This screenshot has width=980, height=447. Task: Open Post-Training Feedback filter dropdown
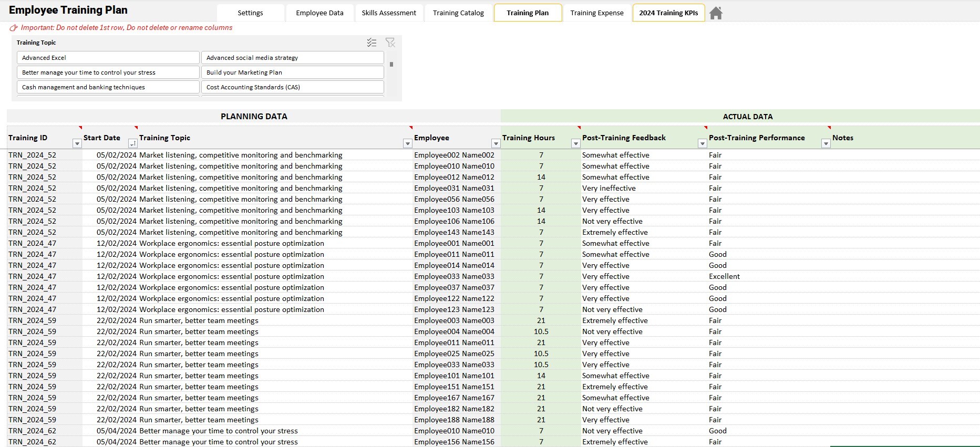click(x=702, y=143)
